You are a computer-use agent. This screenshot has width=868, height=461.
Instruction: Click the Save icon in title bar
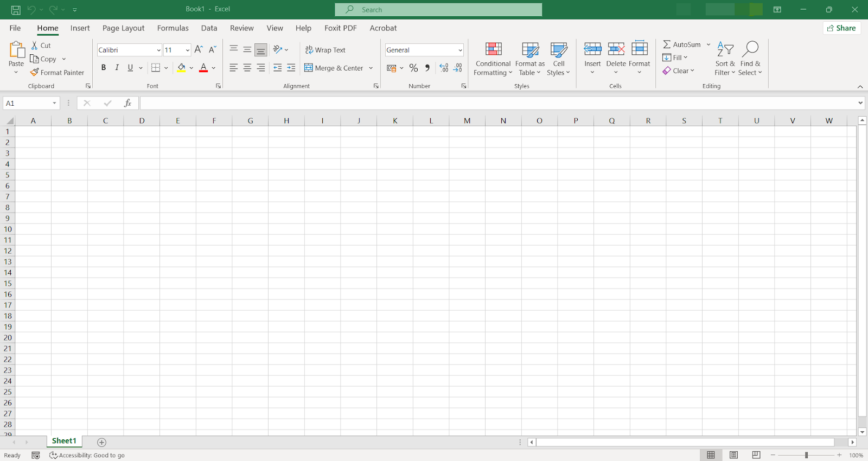tap(16, 10)
